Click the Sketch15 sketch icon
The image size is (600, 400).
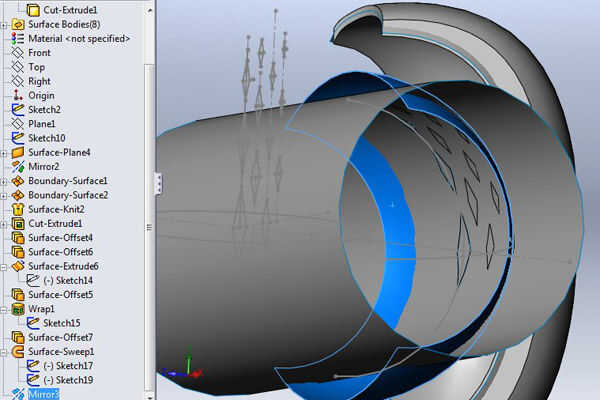33,323
